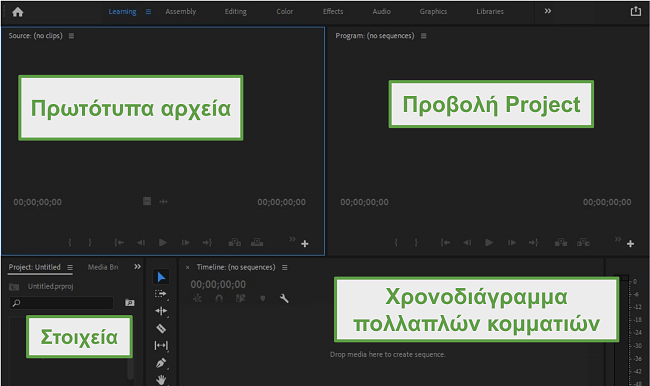This screenshot has width=650, height=386.
Task: Click Create New Search Bin icon
Action: pos(130,303)
